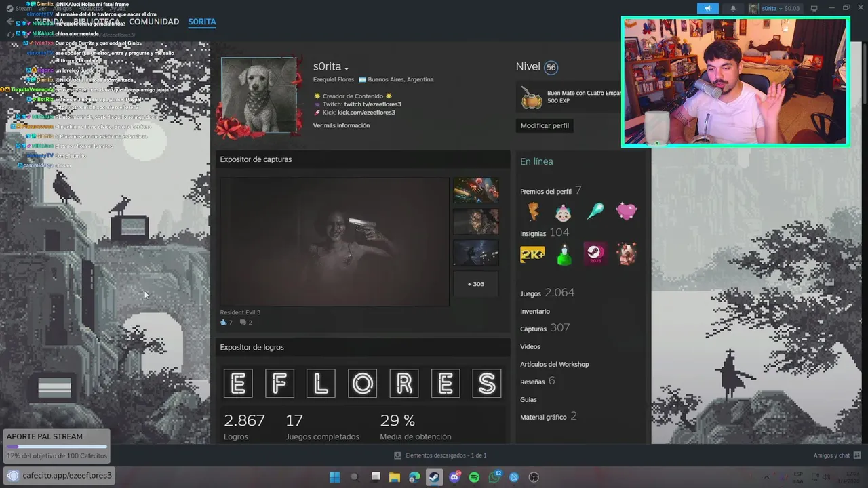Click the O achievement tile

tap(362, 383)
